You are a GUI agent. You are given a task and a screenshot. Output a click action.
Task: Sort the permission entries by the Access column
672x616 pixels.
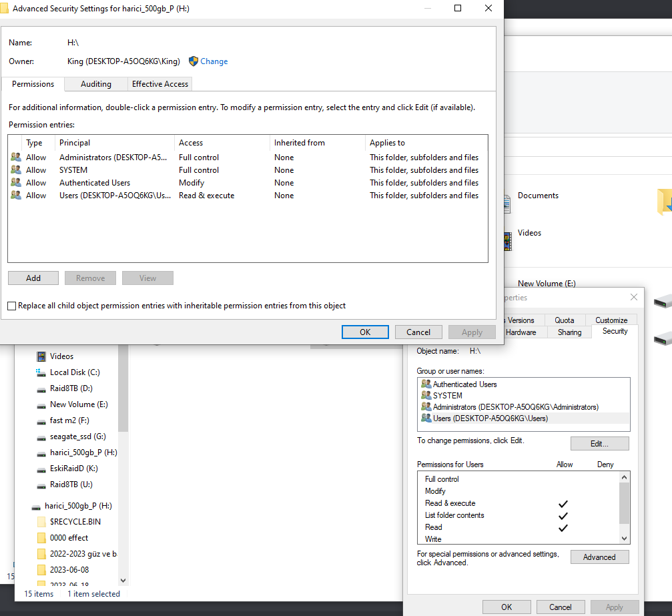(222, 143)
